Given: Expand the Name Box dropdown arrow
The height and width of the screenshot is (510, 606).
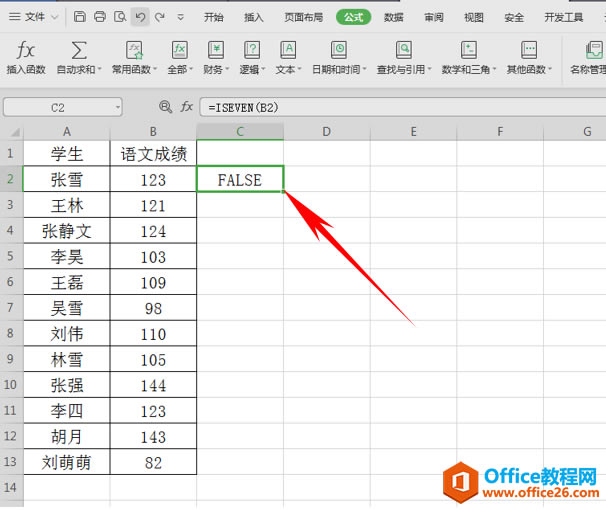Looking at the screenshot, I should pos(117,107).
